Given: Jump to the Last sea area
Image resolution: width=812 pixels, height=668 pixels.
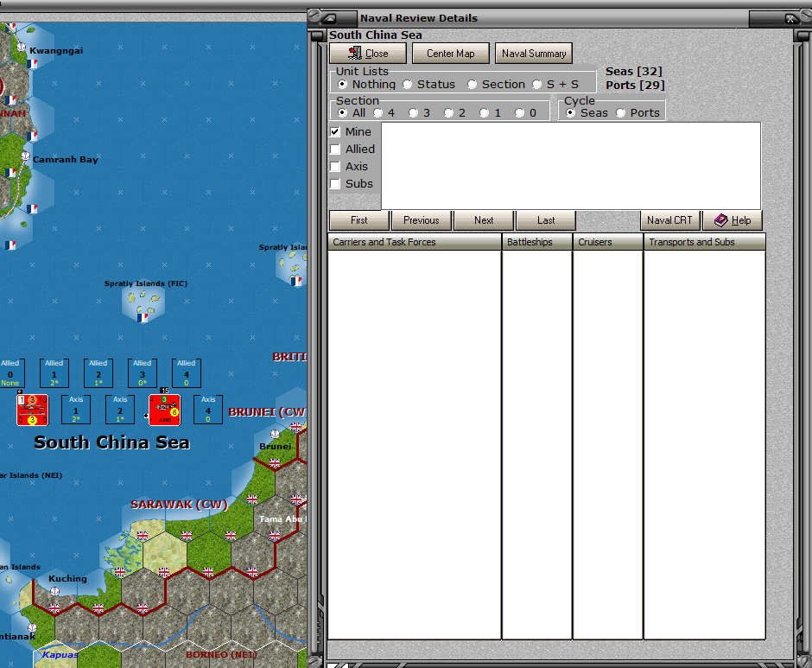Looking at the screenshot, I should pos(546,220).
